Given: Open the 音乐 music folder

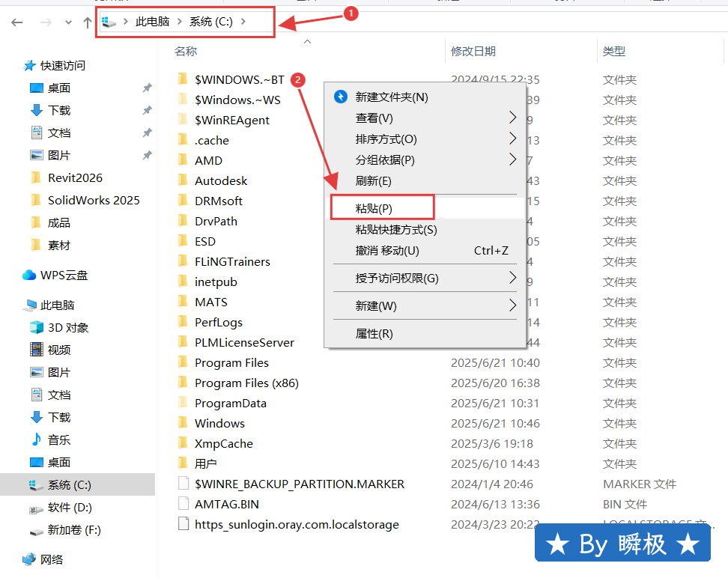Looking at the screenshot, I should point(58,439).
